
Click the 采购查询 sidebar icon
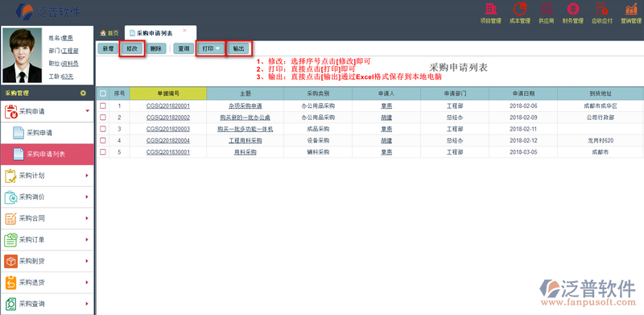pos(10,304)
